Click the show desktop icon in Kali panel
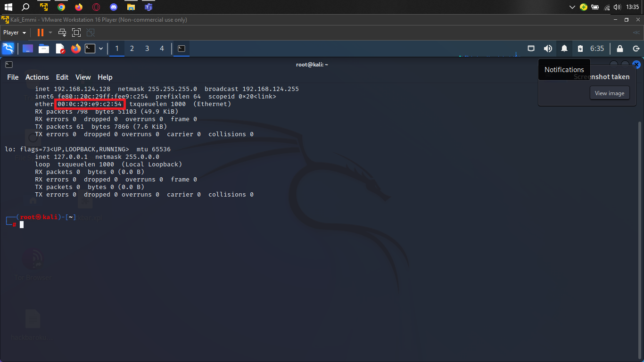The width and height of the screenshot is (644, 362). coord(28,49)
